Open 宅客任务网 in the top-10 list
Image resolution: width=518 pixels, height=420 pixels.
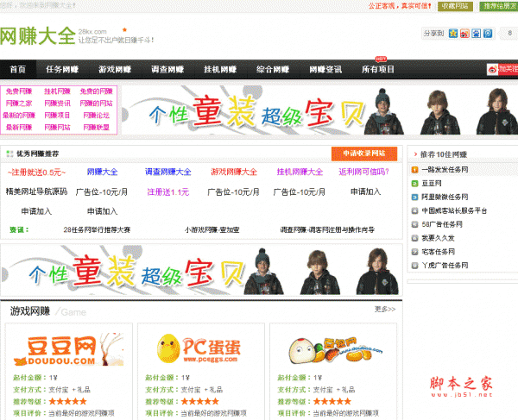click(438, 252)
